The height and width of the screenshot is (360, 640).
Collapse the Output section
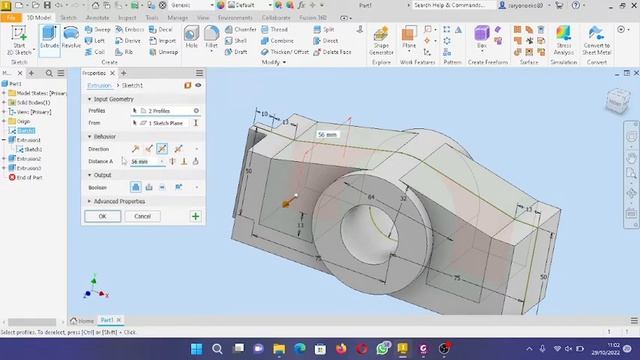pos(89,175)
